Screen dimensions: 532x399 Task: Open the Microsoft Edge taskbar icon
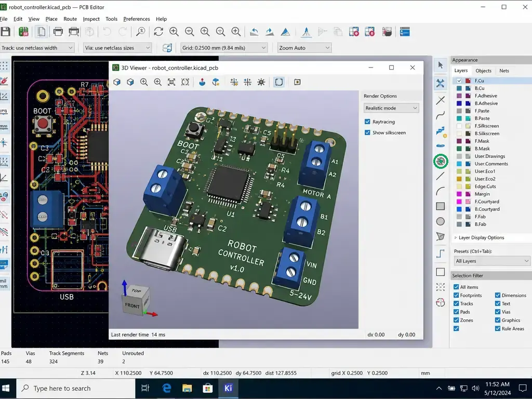pos(167,388)
